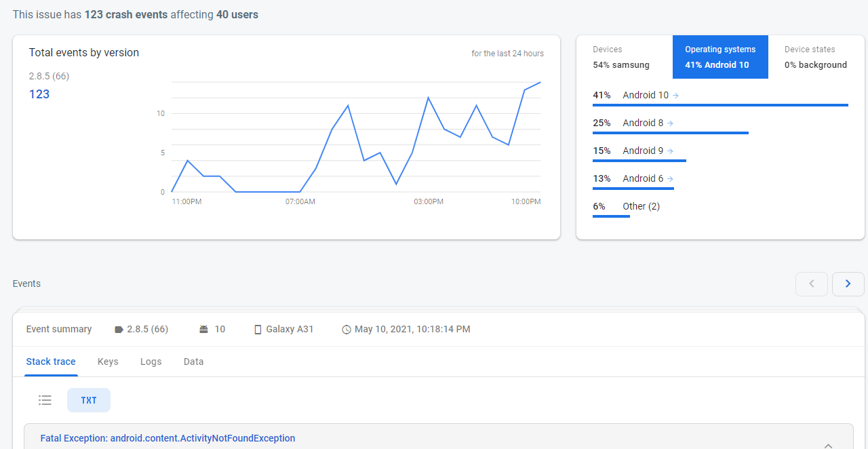Switch stack trace to list view icon
The width and height of the screenshot is (868, 449).
(x=45, y=400)
